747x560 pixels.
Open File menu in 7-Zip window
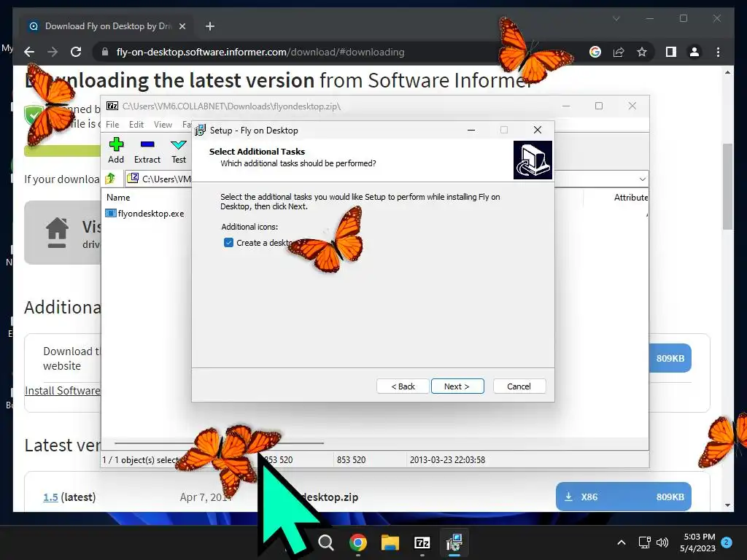(x=112, y=124)
